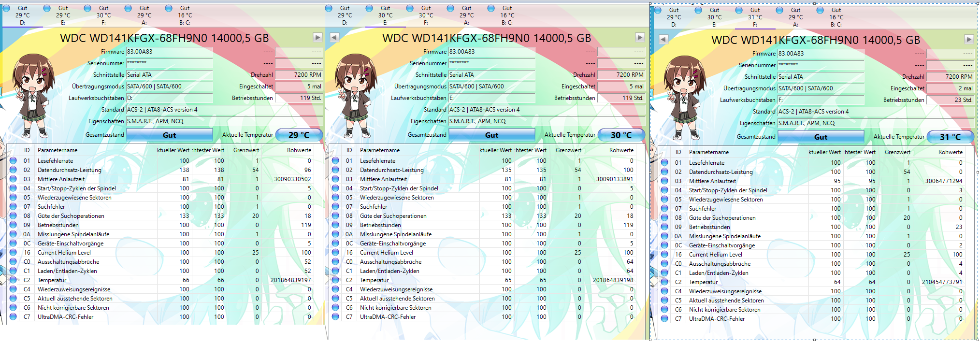Screen dimensions: 980x344
Task: Click Güte der Suchoperationen circle, F: window
Action: pyautogui.click(x=664, y=218)
